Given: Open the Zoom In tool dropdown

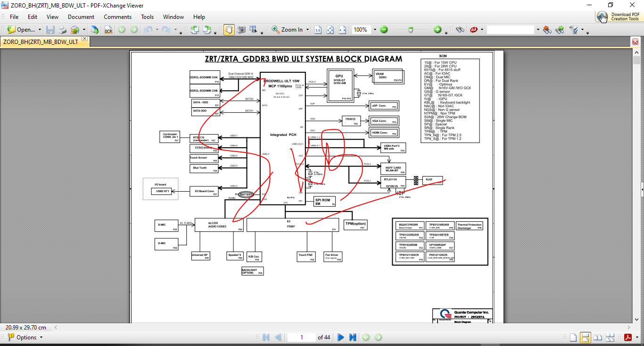Looking at the screenshot, I should (307, 30).
